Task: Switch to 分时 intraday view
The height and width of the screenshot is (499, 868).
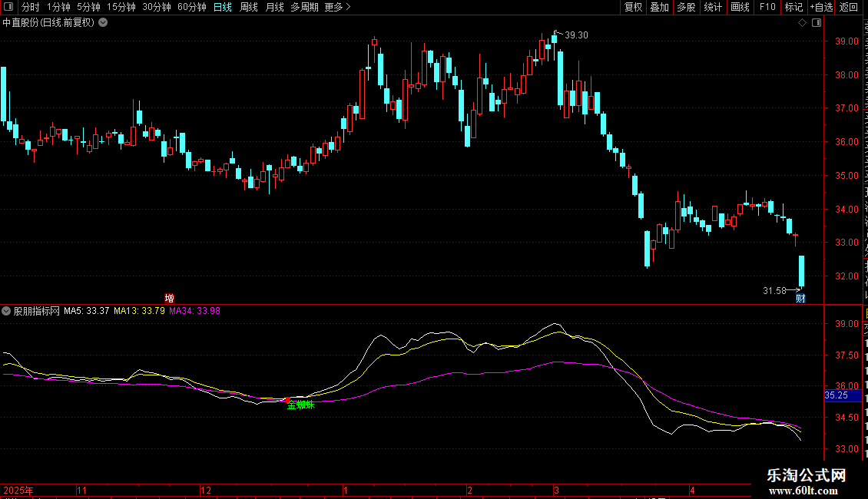Action: point(31,7)
